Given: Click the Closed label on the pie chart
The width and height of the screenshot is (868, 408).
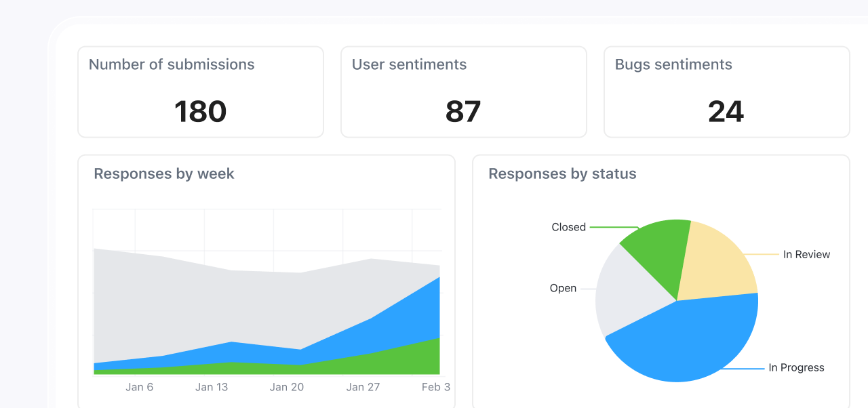Looking at the screenshot, I should (568, 227).
